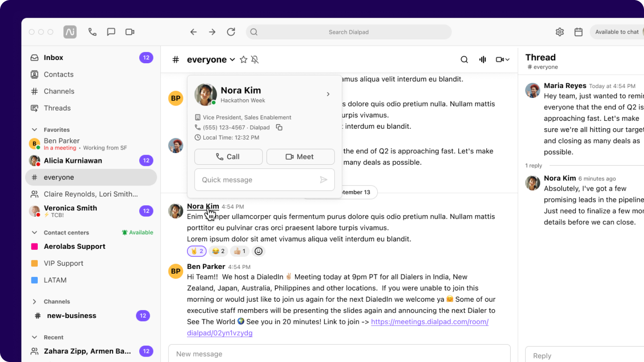The height and width of the screenshot is (362, 644).
Task: Open the everyone channel name dropdown
Action: coord(211,59)
